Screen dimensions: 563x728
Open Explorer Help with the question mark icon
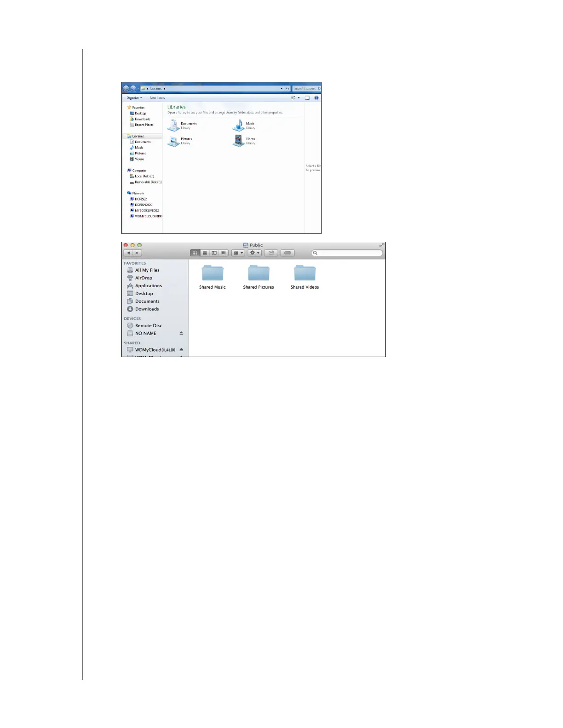pos(316,98)
